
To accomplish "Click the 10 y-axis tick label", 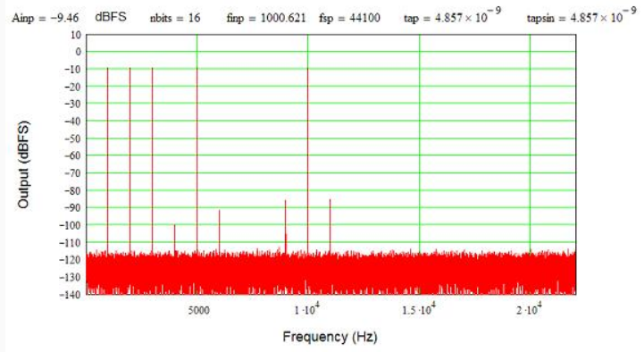I will 76,35.
